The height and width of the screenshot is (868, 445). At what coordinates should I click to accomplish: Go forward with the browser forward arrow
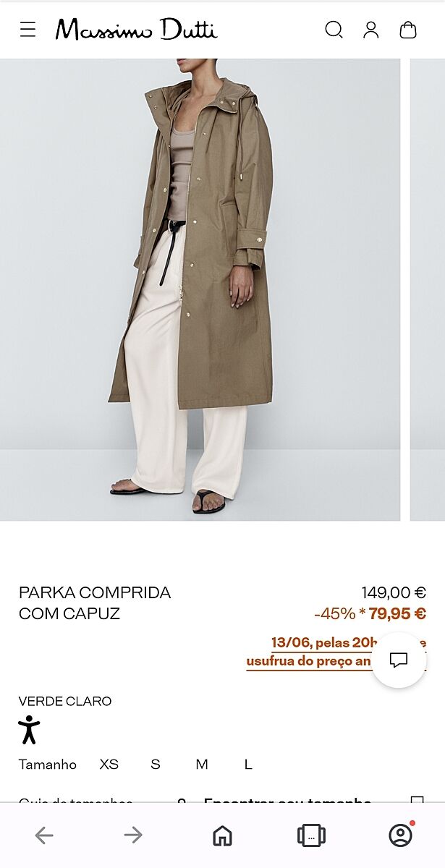click(x=133, y=835)
